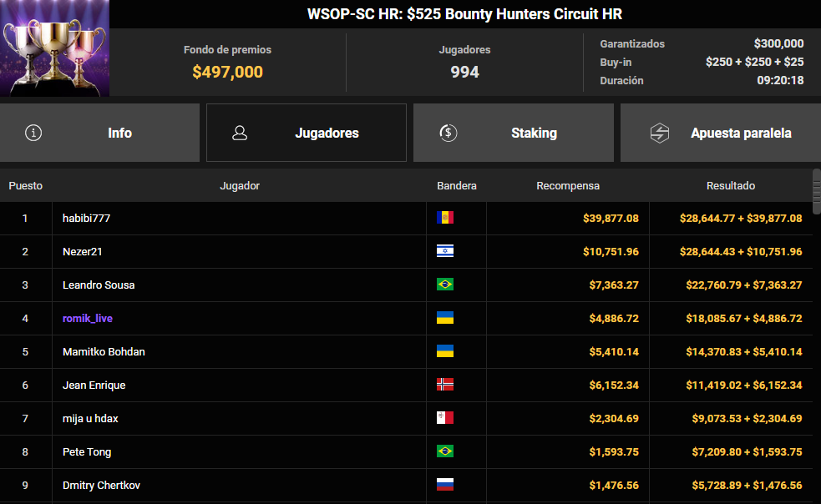Sort by Puesto column header

pos(26,185)
